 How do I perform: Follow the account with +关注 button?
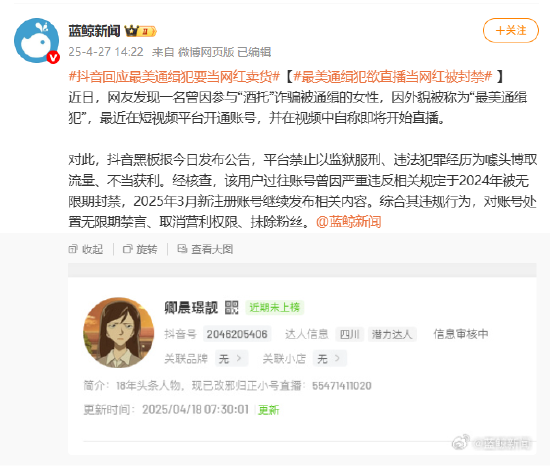tap(511, 31)
